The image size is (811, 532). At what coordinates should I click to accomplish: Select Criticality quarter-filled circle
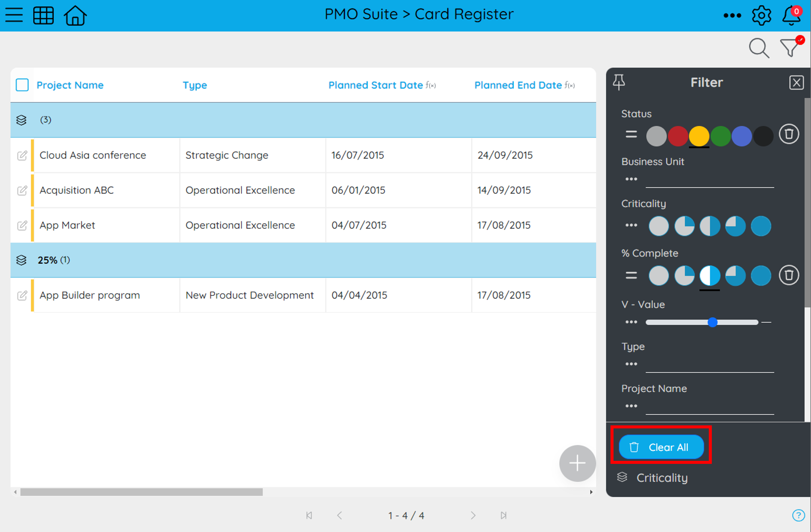[684, 226]
